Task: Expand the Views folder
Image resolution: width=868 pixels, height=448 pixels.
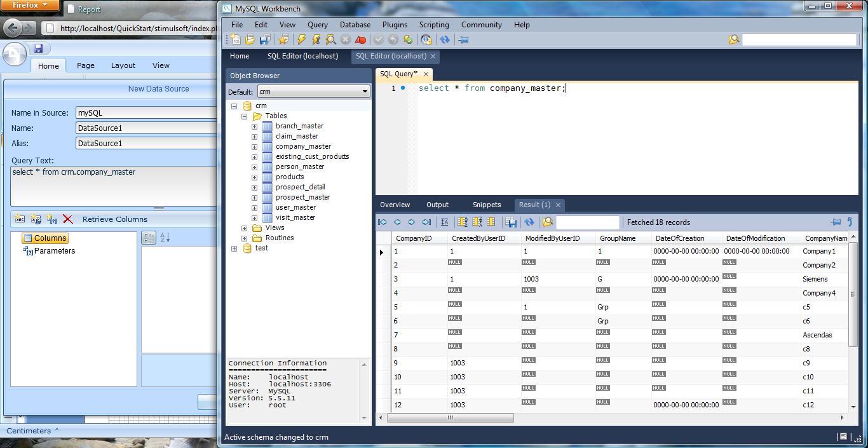Action: tap(245, 228)
